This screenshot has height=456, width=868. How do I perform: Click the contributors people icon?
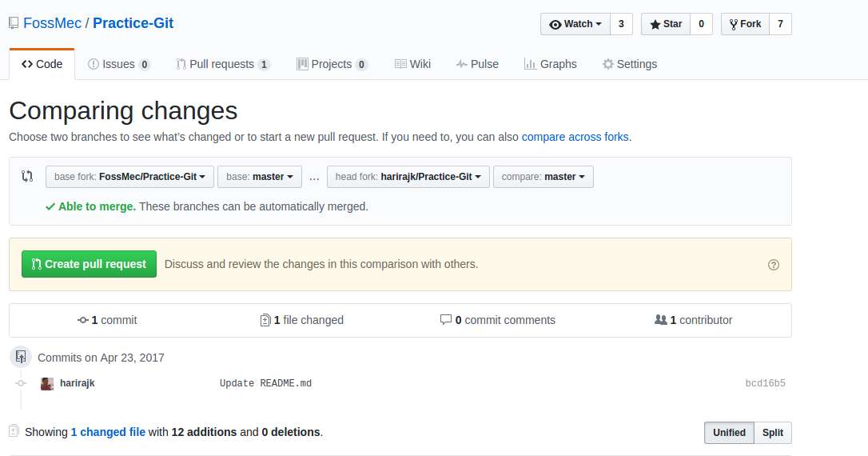click(x=660, y=320)
